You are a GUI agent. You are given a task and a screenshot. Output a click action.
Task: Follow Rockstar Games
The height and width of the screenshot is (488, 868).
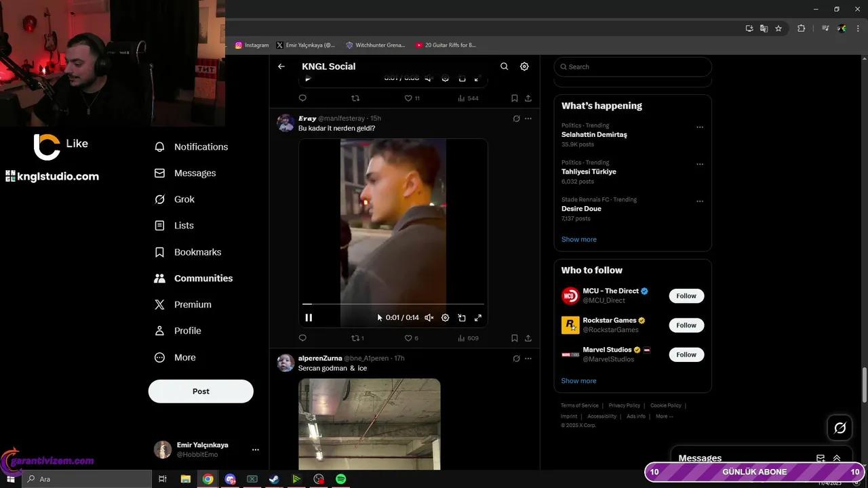686,325
